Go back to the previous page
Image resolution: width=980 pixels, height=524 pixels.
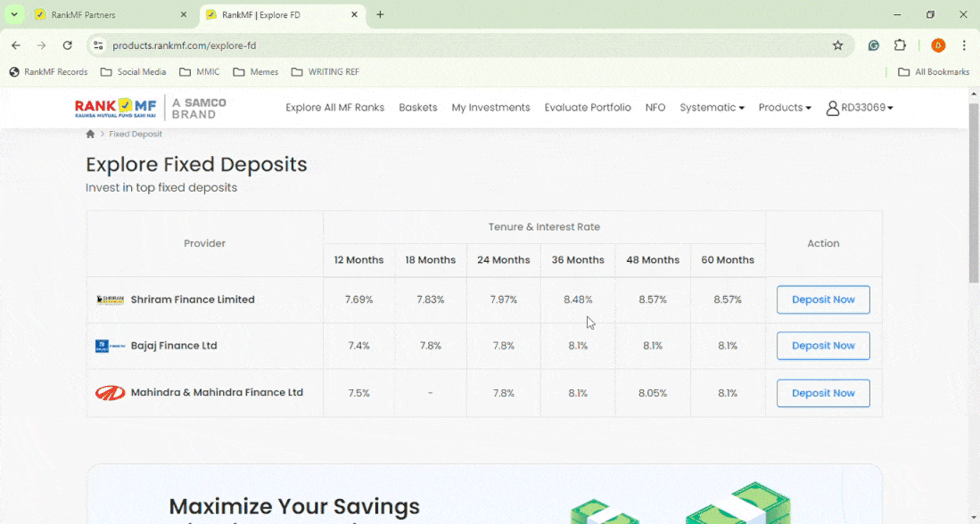click(x=16, y=45)
